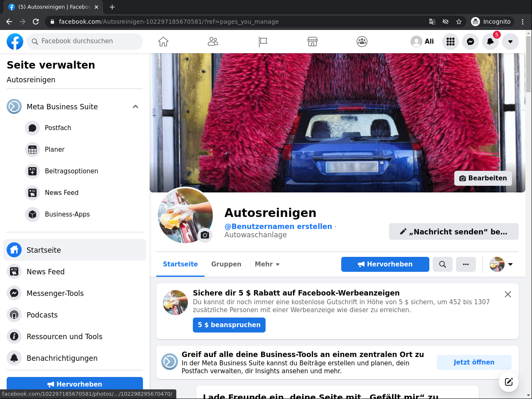The height and width of the screenshot is (399, 532).
Task: Open the Friends icon in top navigation
Action: coord(213,42)
